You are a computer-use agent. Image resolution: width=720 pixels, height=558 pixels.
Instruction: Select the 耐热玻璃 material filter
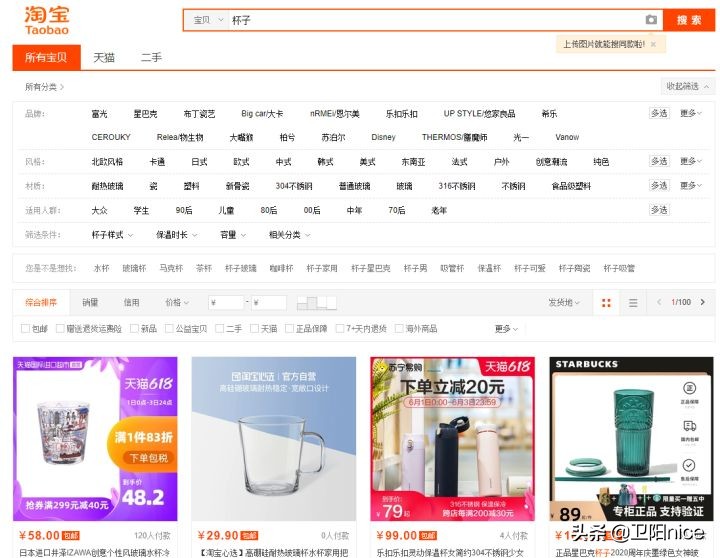(107, 186)
